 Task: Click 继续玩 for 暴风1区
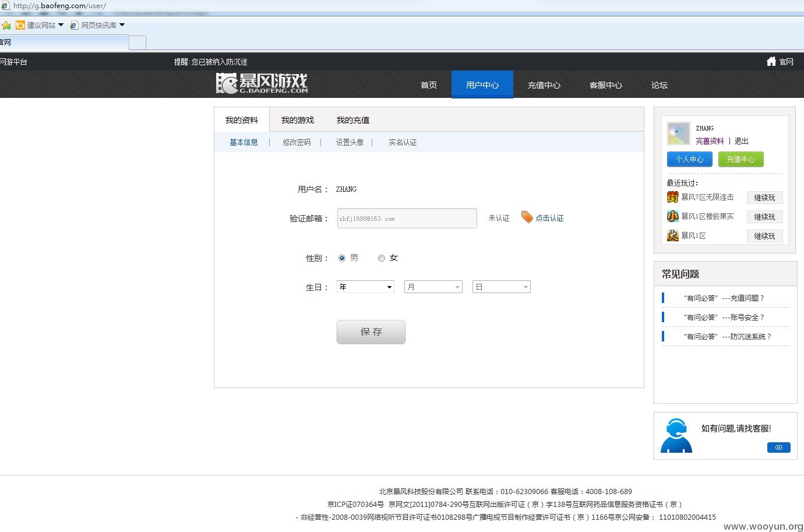click(x=765, y=236)
